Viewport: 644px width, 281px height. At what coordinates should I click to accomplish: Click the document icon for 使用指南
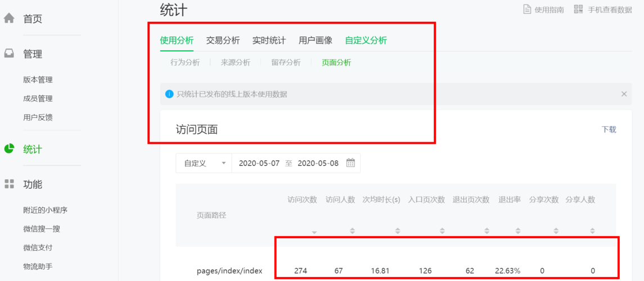point(527,10)
